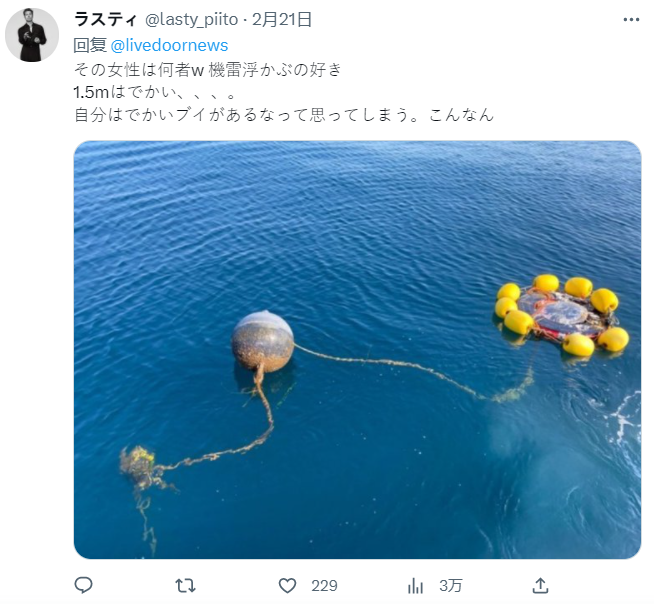
Task: Click the share upload arrow icon
Action: (540, 585)
